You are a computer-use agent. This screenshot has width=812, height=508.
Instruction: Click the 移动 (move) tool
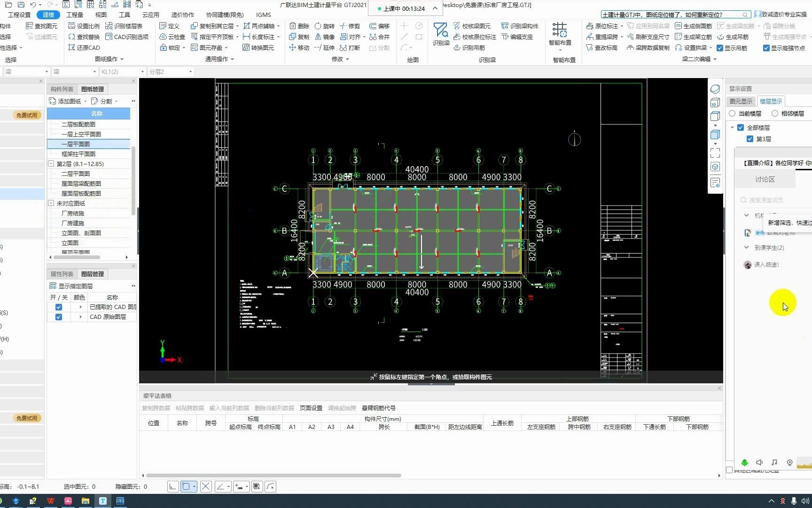tap(299, 48)
